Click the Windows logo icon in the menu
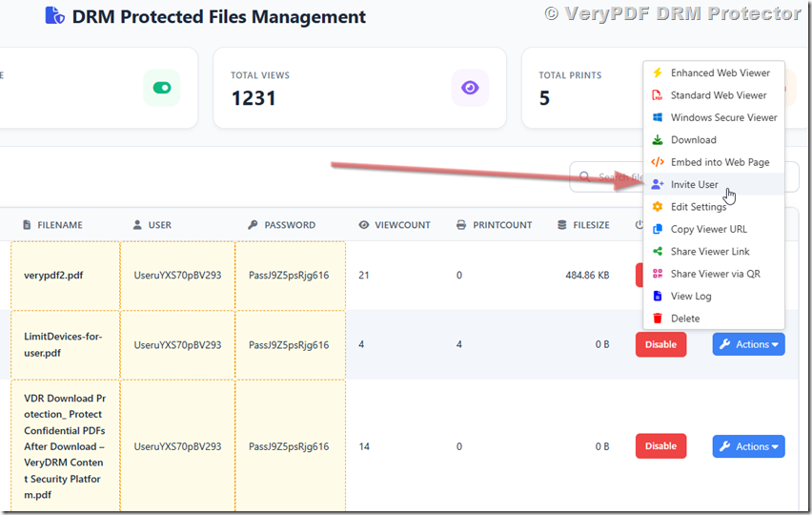The image size is (812, 515). [x=658, y=117]
